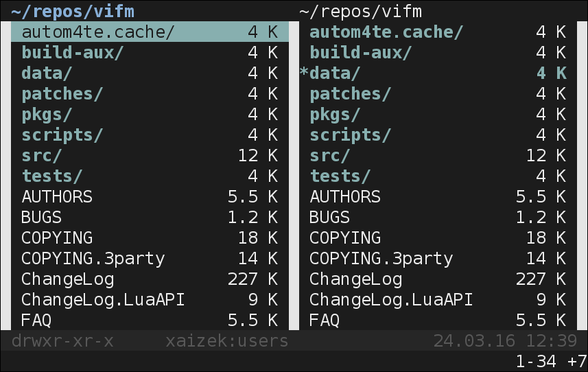Select pkgs/ in the right pane

438,115
